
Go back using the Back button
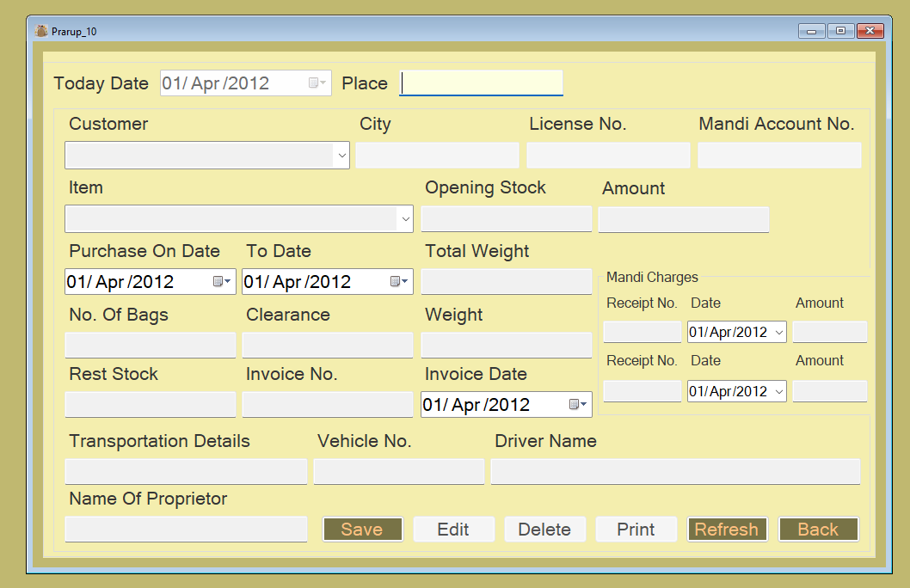coord(818,529)
